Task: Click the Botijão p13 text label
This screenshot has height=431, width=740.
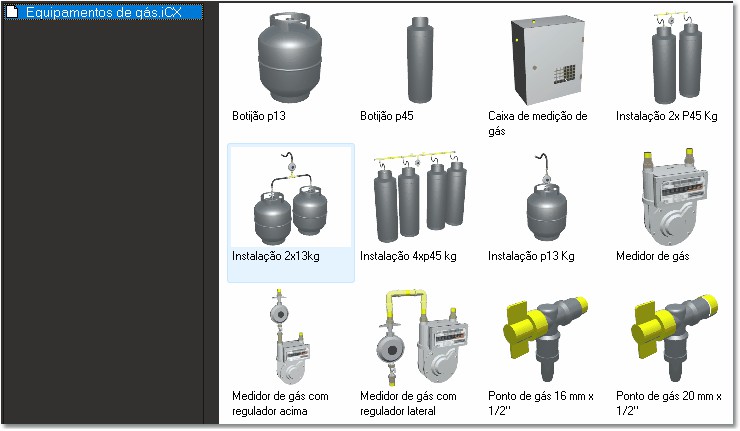Action: 259,116
